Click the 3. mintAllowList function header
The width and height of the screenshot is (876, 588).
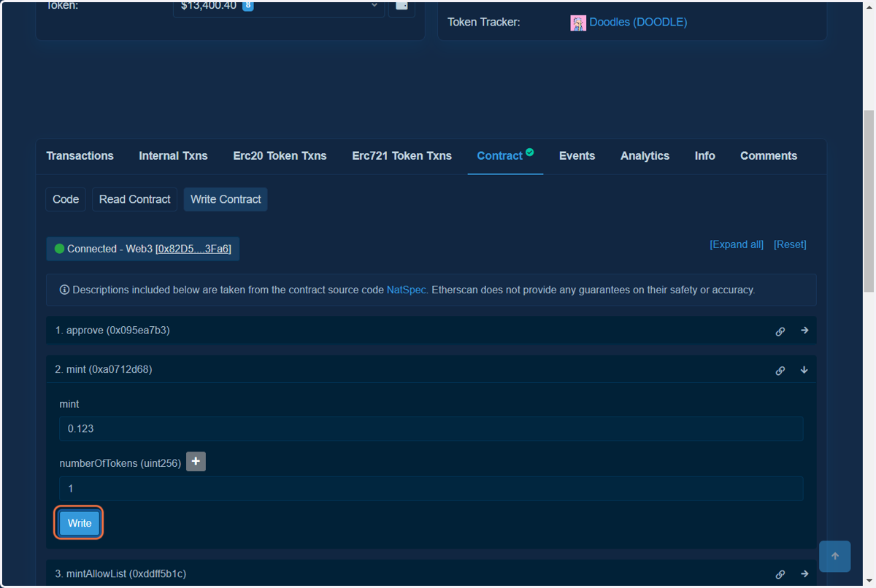click(431, 574)
